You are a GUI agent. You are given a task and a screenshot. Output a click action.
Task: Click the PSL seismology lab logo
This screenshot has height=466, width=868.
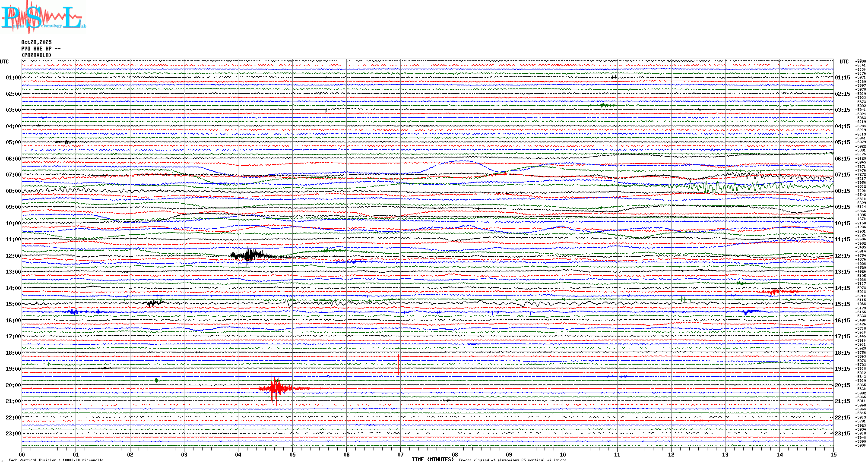pyautogui.click(x=43, y=17)
